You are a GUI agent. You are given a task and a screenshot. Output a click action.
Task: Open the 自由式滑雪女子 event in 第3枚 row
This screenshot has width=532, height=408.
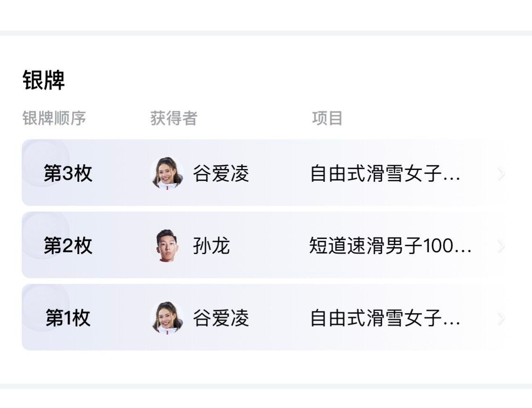(385, 173)
